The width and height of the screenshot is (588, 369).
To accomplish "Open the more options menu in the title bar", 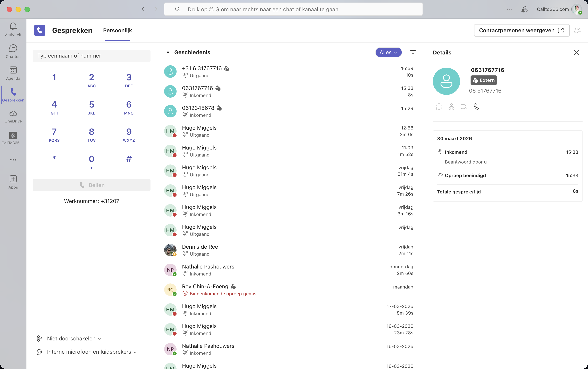I will [x=509, y=9].
